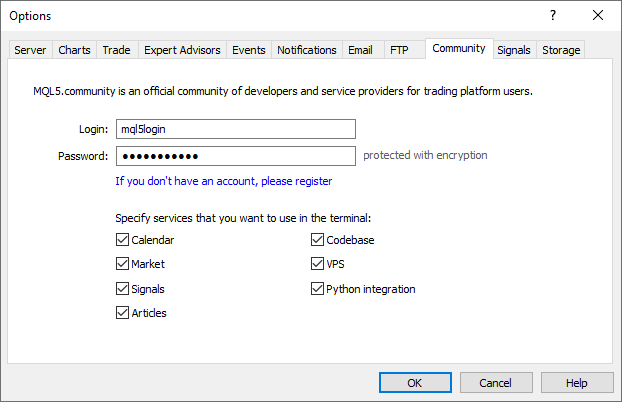622x402 pixels.
Task: Close the Options dialog
Action: pos(598,15)
